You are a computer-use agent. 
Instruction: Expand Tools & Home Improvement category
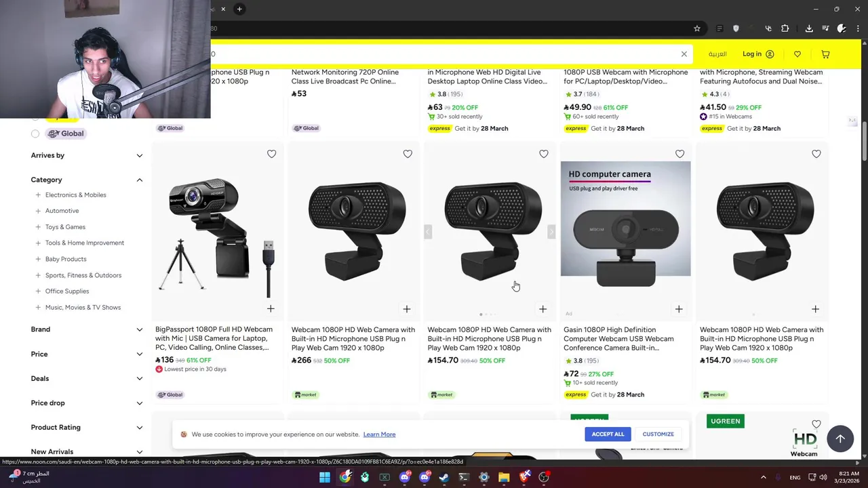38,243
